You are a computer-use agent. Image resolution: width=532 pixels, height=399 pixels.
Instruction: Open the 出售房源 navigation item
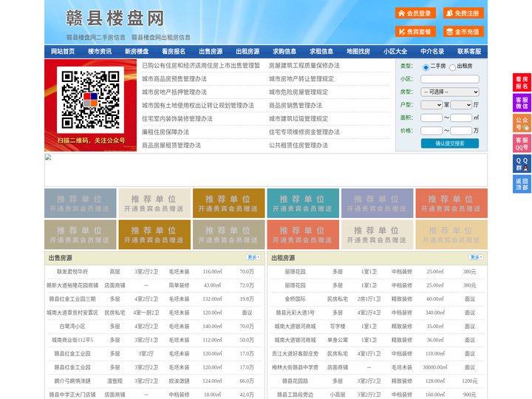click(x=211, y=52)
